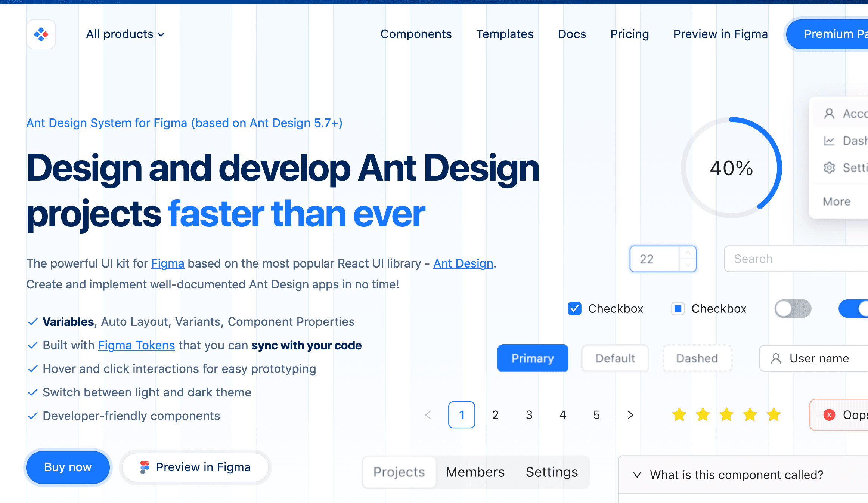The image size is (868, 503).
Task: Go to previous page with left chevron
Action: click(x=428, y=415)
